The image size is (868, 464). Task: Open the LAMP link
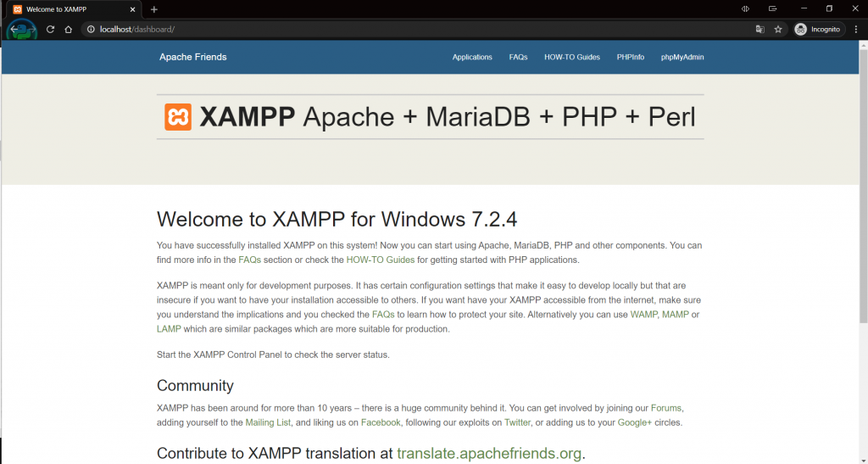click(x=169, y=329)
